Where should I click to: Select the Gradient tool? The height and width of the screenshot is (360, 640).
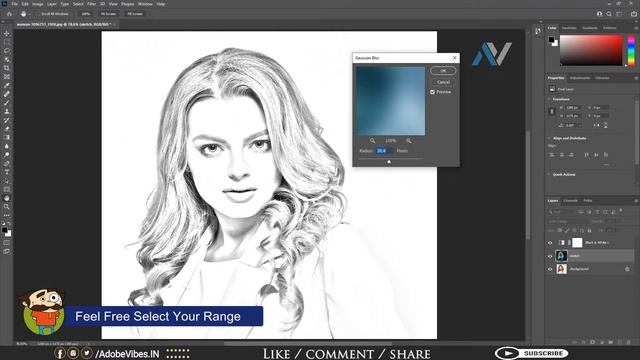(x=7, y=137)
